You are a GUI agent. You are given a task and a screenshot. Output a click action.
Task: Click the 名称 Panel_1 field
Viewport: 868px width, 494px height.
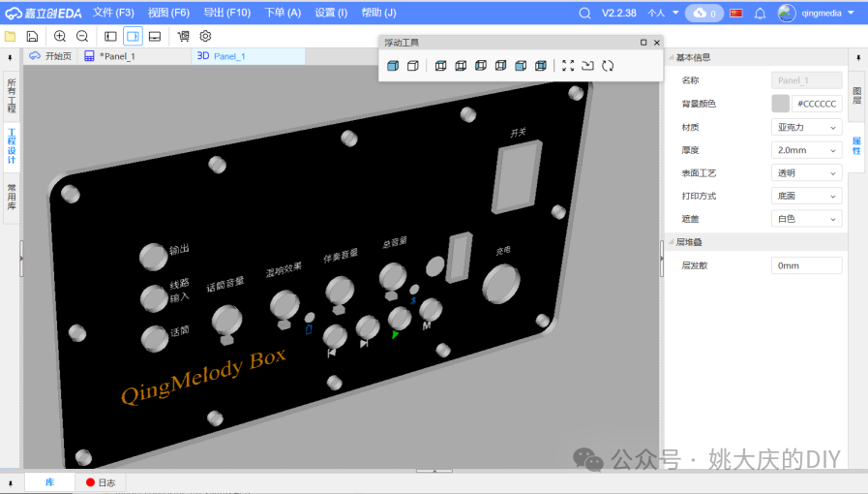tap(807, 80)
